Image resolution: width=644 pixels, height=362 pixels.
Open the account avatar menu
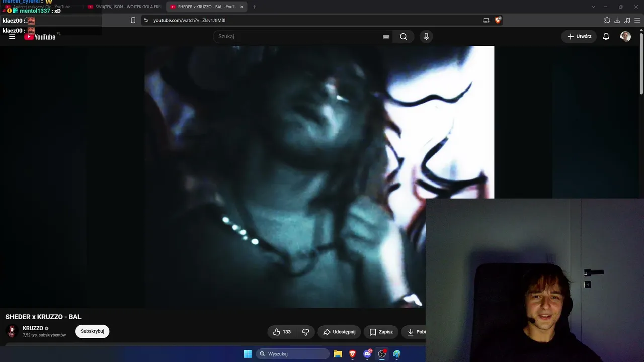[x=625, y=36]
